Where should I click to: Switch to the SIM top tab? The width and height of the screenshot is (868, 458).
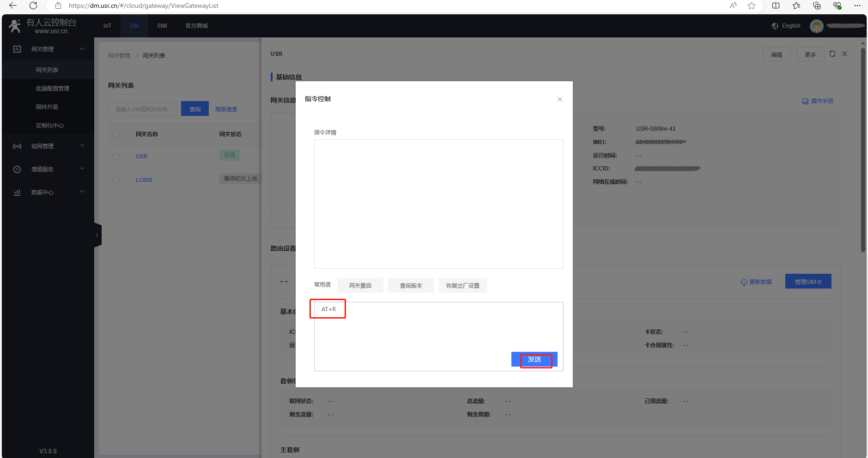click(162, 26)
